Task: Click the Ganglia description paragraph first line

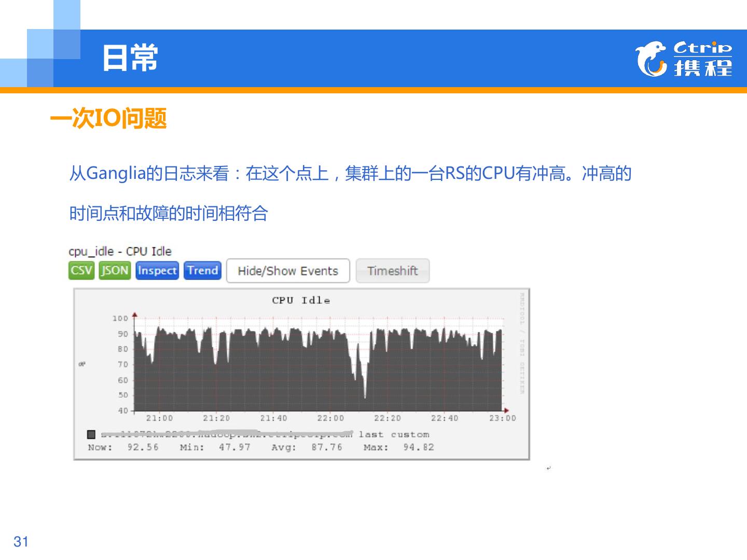Action: [350, 173]
